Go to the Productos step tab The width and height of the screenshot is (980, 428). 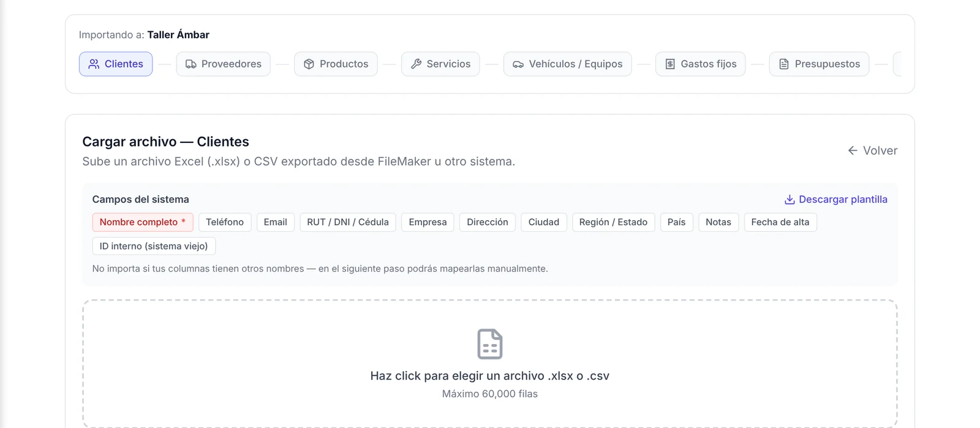tap(336, 64)
